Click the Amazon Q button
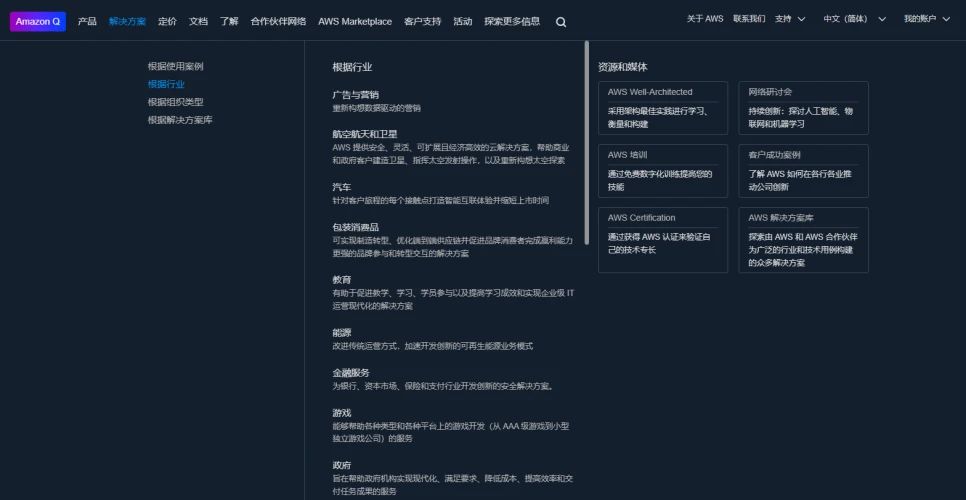The height and width of the screenshot is (500, 966). point(38,22)
